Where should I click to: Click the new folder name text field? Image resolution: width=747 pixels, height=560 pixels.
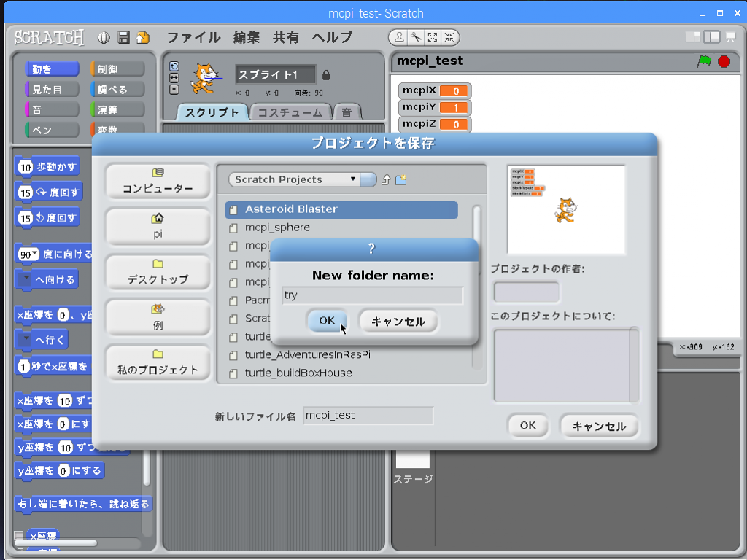coord(372,295)
